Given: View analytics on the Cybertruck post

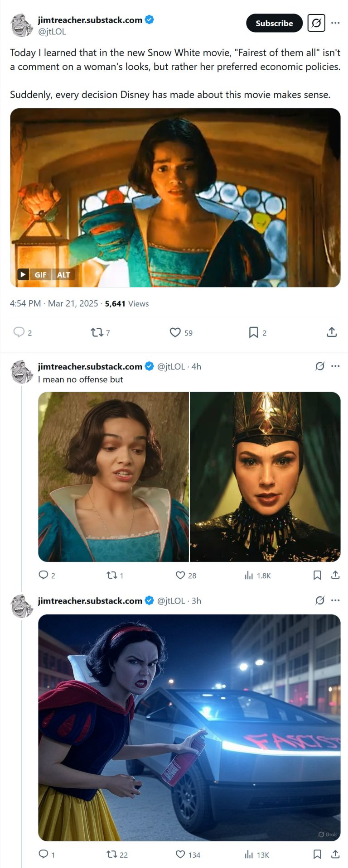Looking at the screenshot, I should [x=249, y=854].
